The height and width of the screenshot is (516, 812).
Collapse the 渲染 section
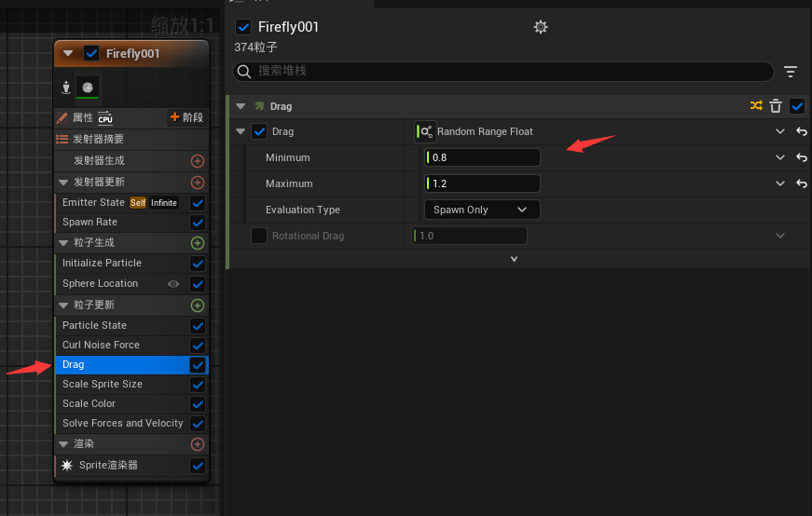click(63, 444)
